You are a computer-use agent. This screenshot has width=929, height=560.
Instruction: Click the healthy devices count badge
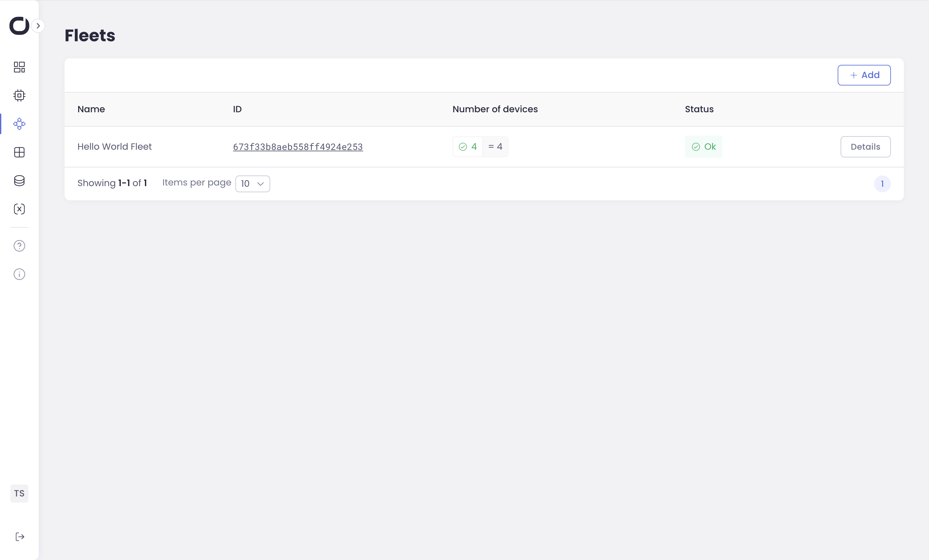click(467, 146)
